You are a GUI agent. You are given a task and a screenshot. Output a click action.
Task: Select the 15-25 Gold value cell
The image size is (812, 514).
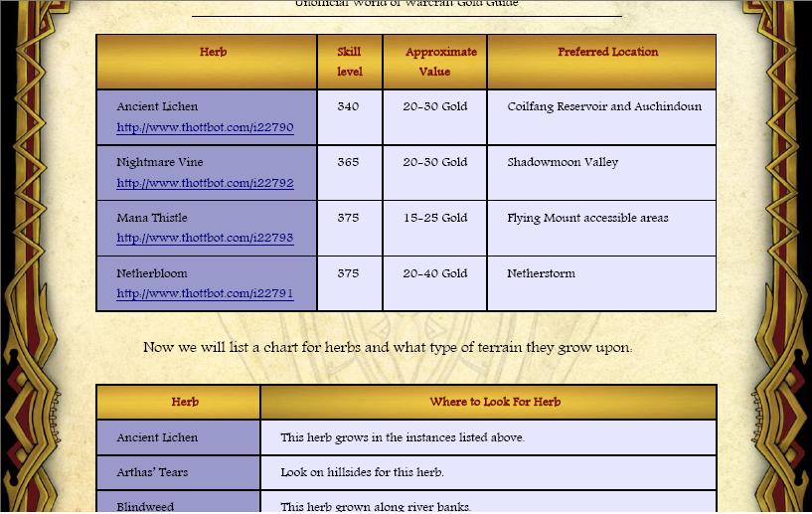[x=434, y=219]
